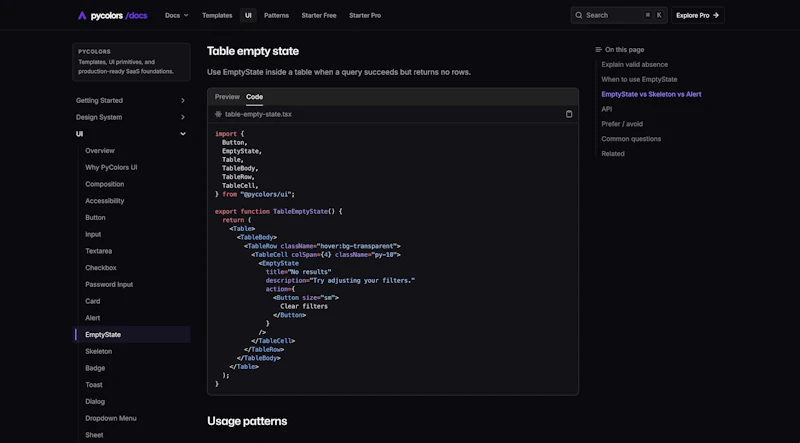The image size is (800, 443).
Task: Click "Try adjusting your filters." in code
Action: pyautogui.click(x=362, y=281)
